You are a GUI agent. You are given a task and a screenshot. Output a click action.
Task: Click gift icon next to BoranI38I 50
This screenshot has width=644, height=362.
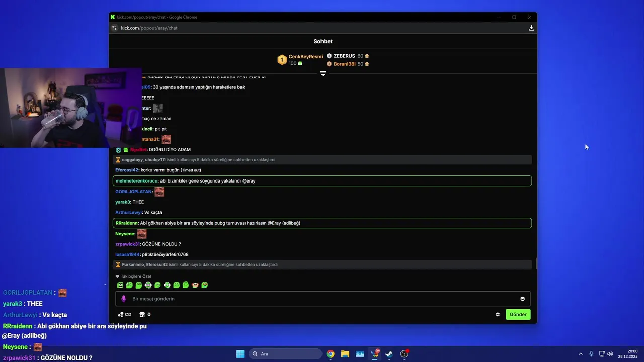point(367,64)
